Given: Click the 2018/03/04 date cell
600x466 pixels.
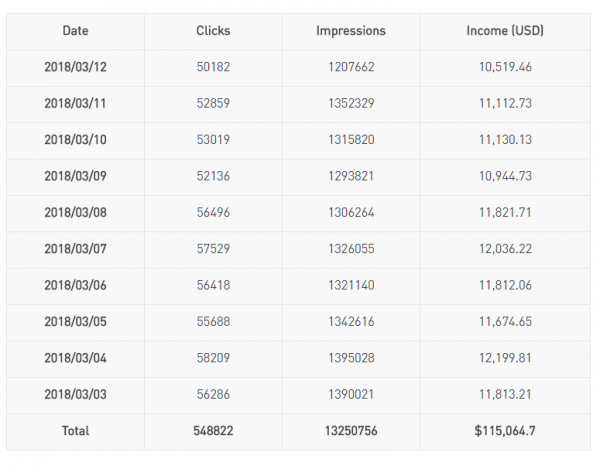Looking at the screenshot, I should pyautogui.click(x=75, y=358).
